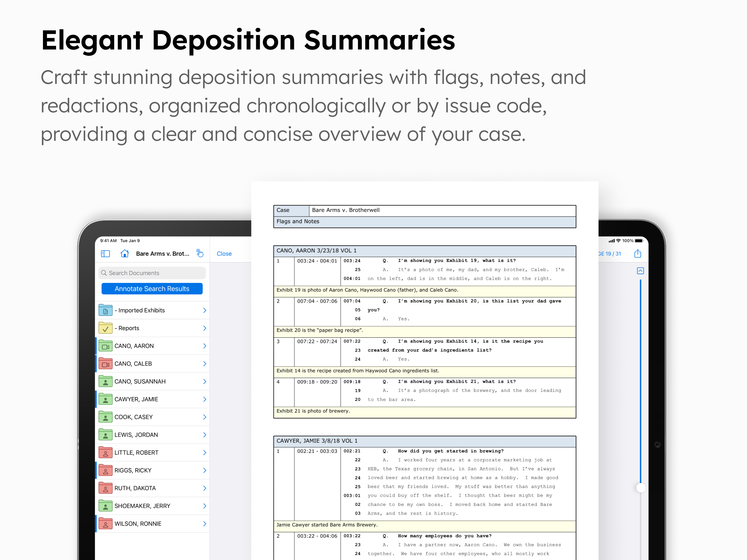
Task: Tap the video camera icon for CANO, AARON
Action: click(x=106, y=346)
